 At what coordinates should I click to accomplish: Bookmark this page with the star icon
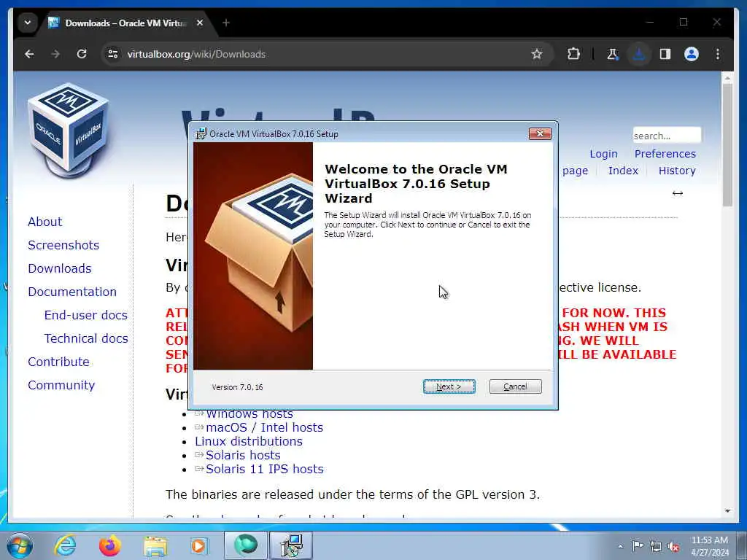pyautogui.click(x=537, y=54)
